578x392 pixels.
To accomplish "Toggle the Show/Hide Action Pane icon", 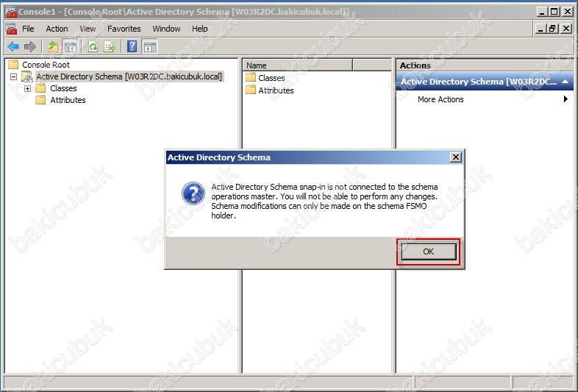I will tap(150, 47).
